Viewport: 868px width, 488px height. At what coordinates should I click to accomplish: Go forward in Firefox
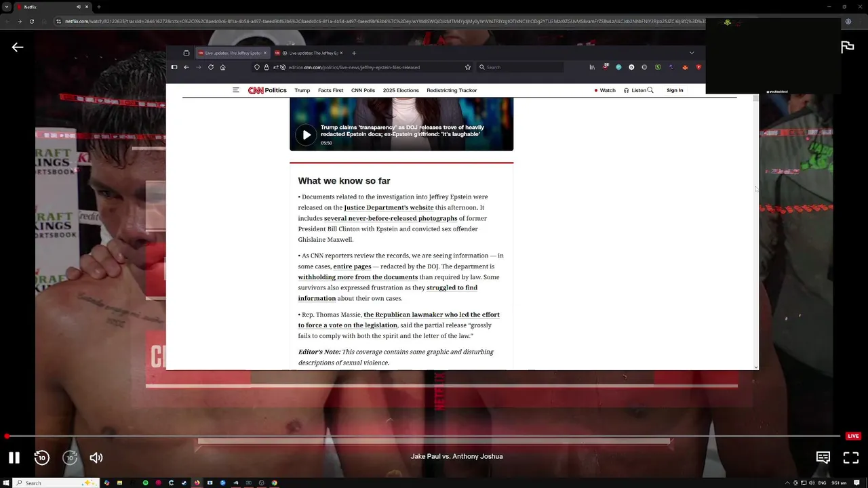tap(199, 67)
